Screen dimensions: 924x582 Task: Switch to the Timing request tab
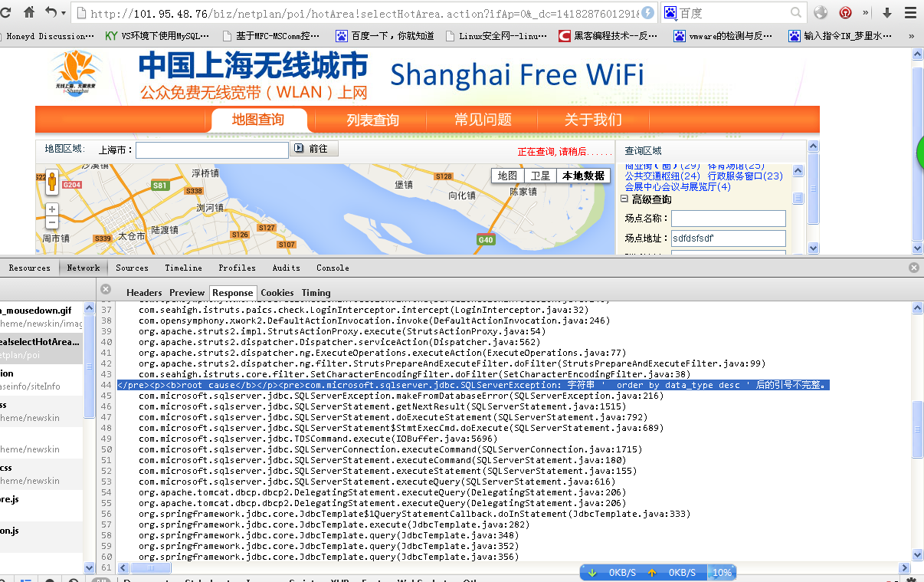click(x=316, y=292)
